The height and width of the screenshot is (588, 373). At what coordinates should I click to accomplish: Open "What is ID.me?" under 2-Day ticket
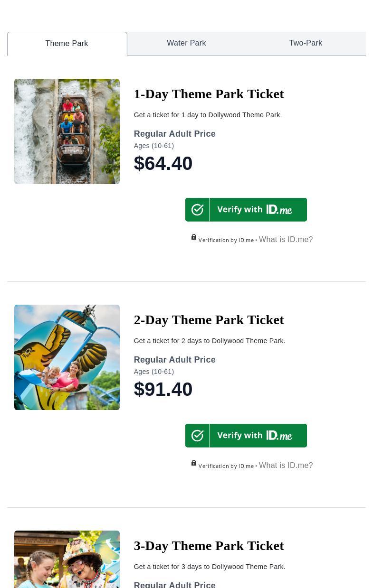tap(286, 466)
